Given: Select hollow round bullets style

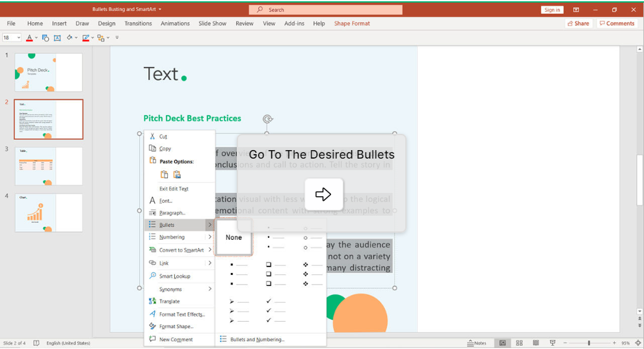Looking at the screenshot, I should [313, 237].
